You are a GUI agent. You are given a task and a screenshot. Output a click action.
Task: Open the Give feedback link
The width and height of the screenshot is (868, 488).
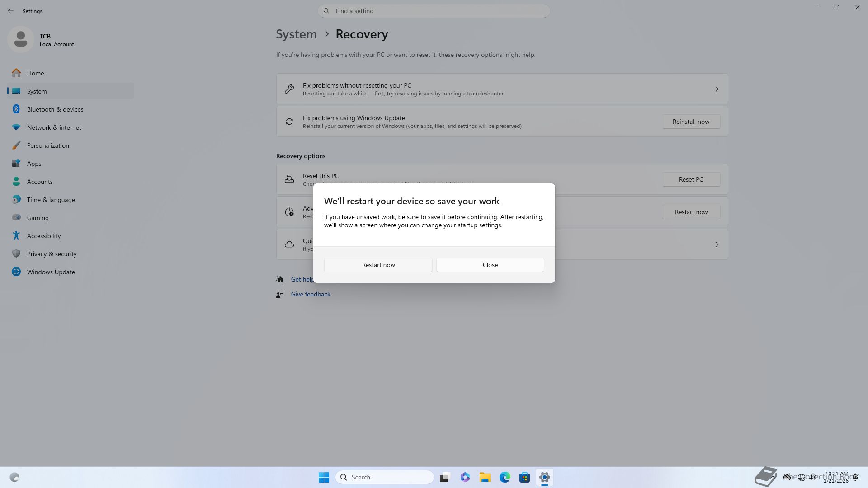tap(310, 294)
